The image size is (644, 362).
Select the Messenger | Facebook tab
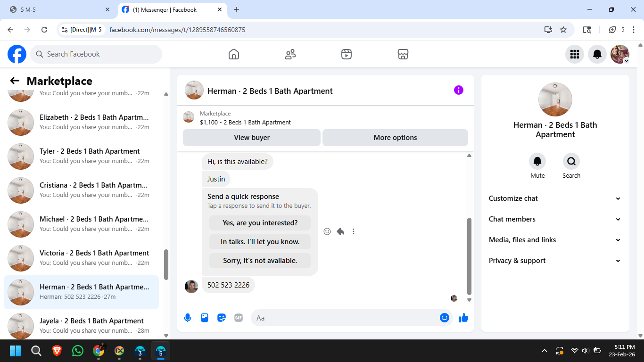(172, 9)
